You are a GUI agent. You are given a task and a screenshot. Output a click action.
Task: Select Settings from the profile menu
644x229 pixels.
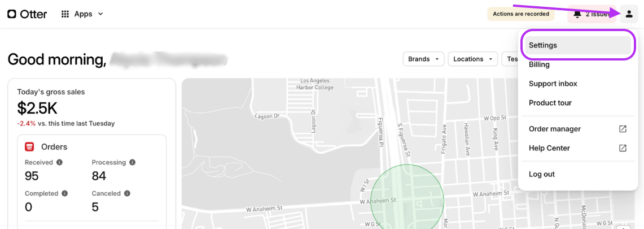pos(576,45)
